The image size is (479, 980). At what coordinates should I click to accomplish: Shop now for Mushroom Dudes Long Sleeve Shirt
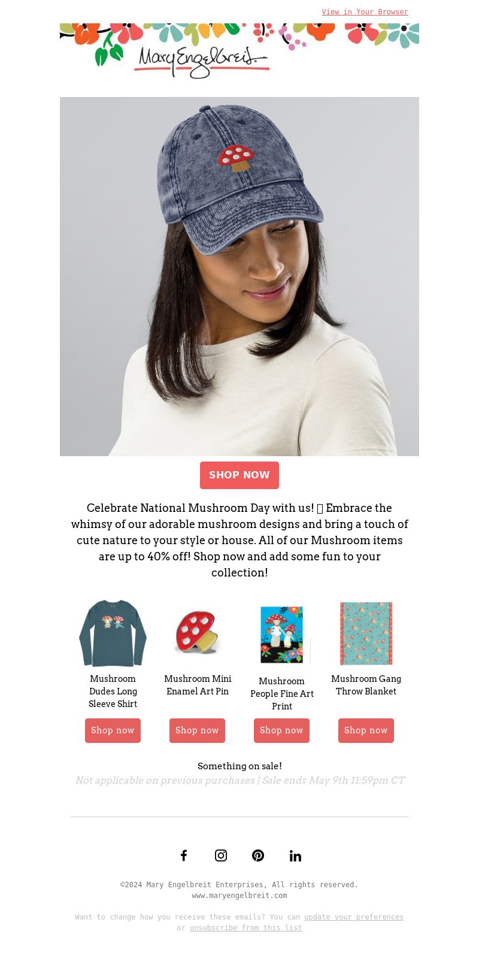[x=113, y=730]
